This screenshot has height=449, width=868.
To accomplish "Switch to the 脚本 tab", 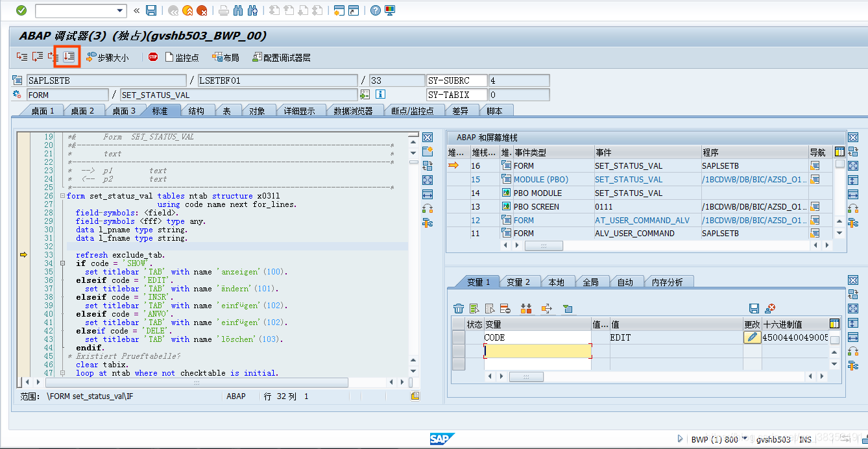I will tap(494, 111).
